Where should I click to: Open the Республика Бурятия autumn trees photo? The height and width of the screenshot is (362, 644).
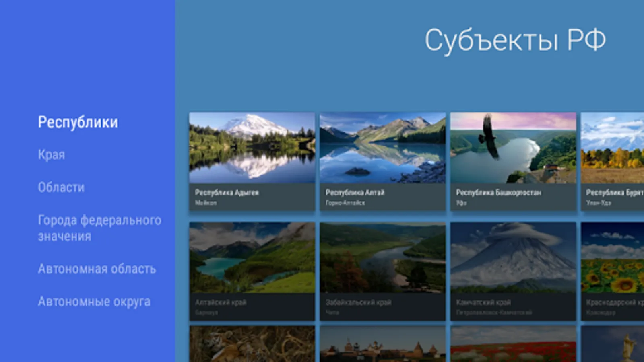613,148
